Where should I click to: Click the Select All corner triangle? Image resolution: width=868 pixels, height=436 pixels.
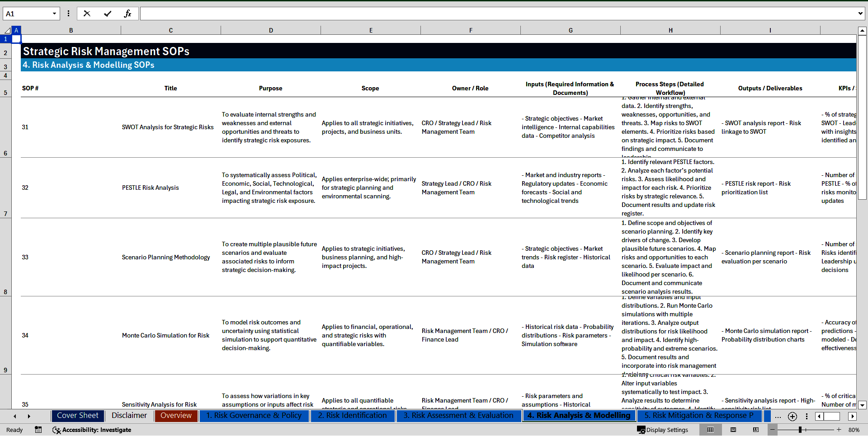[x=7, y=30]
